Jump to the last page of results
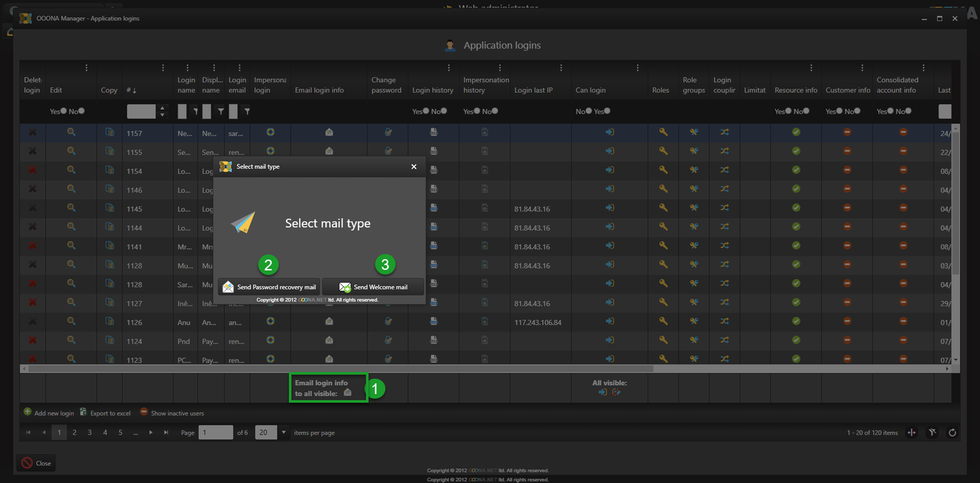 coord(166,433)
